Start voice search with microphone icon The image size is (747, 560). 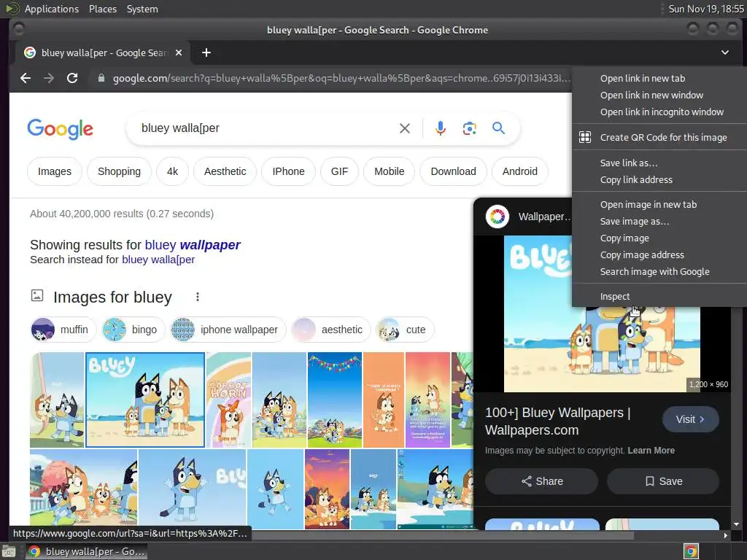pyautogui.click(x=441, y=128)
